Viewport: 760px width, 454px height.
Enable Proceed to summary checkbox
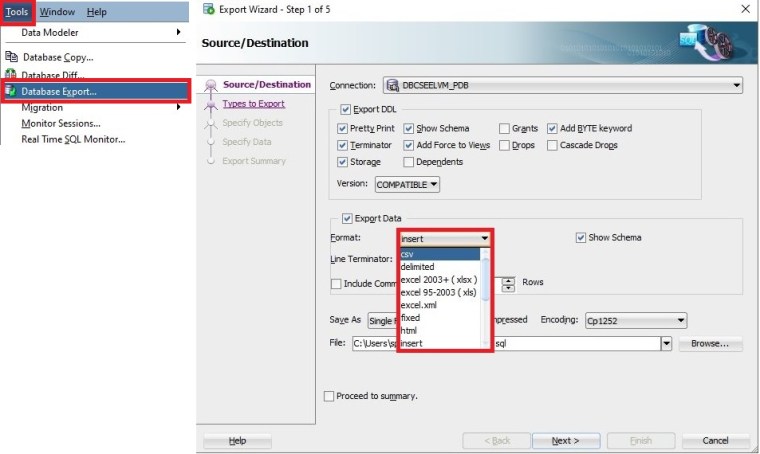click(329, 396)
